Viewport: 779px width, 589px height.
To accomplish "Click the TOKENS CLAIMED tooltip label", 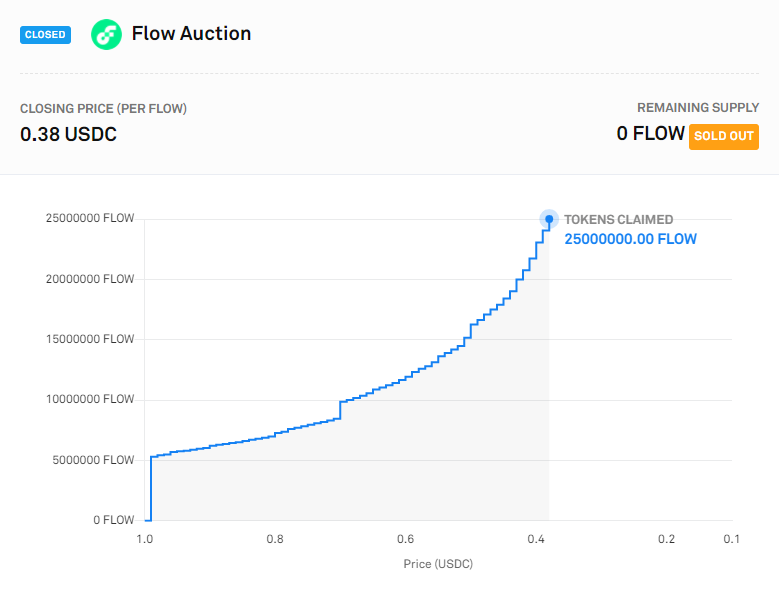I will tap(618, 219).
